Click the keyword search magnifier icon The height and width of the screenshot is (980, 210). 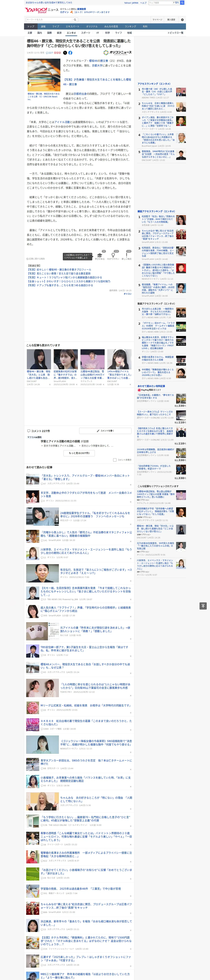[x=75, y=20]
